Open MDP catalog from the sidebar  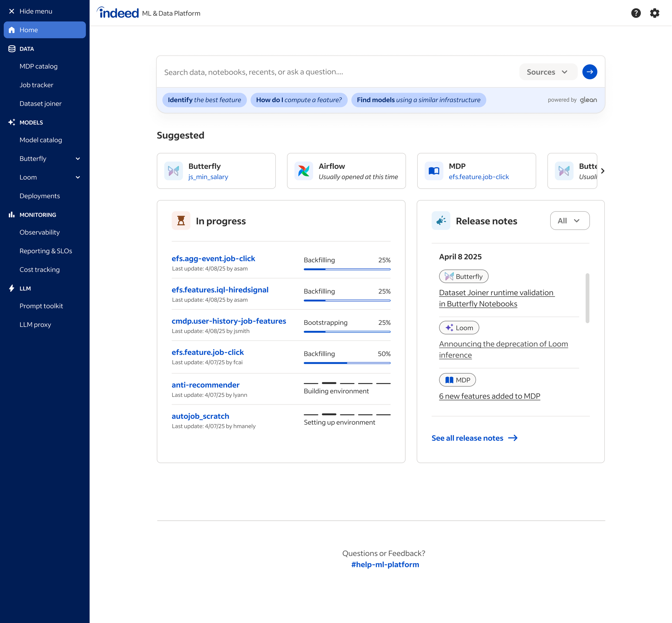click(38, 66)
